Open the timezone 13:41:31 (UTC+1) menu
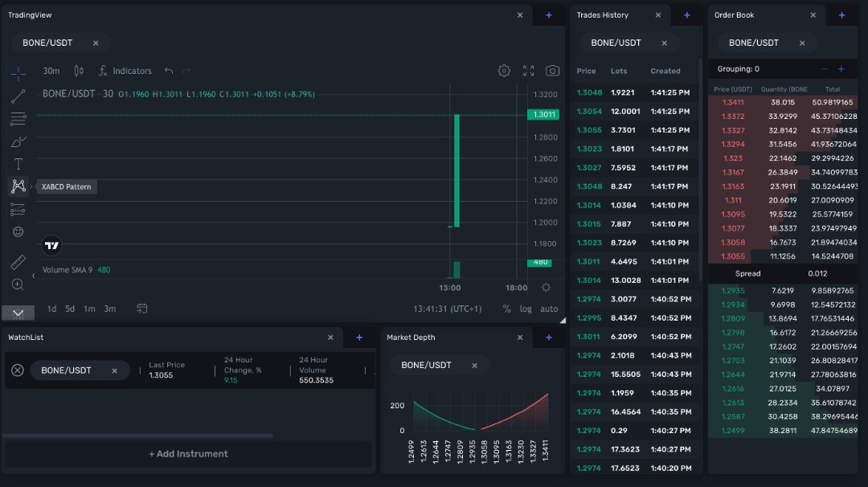Viewport: 868px width, 487px height. (448, 309)
